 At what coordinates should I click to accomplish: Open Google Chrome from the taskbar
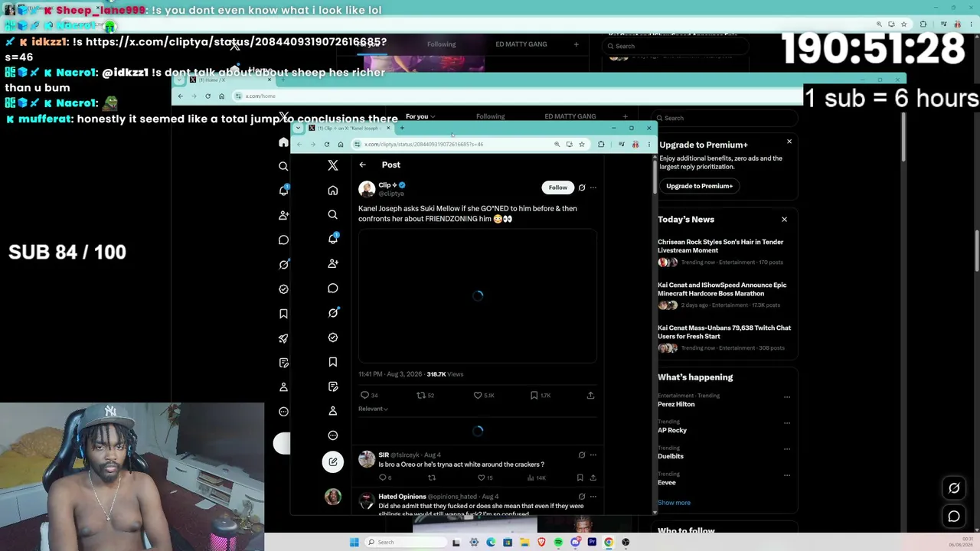[x=609, y=542]
